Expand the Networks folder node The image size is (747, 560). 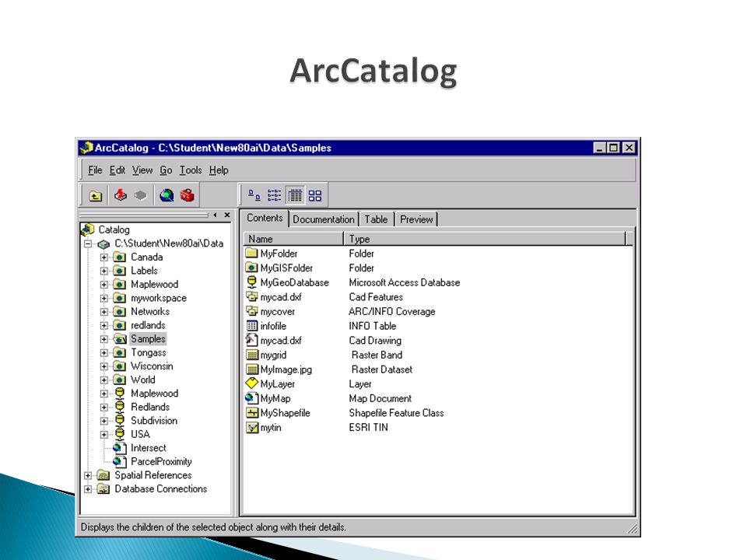[x=103, y=312]
